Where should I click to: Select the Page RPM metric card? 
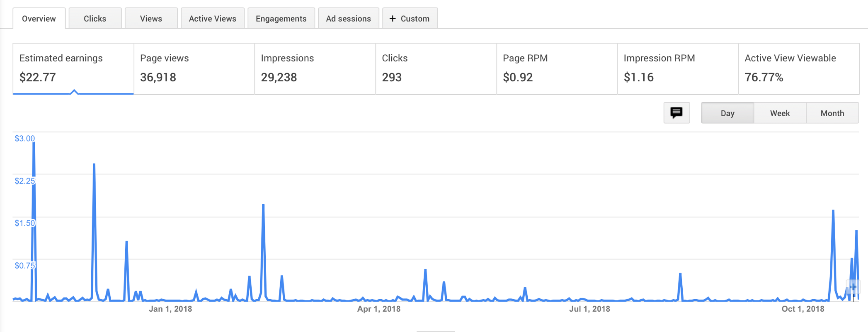pos(557,69)
